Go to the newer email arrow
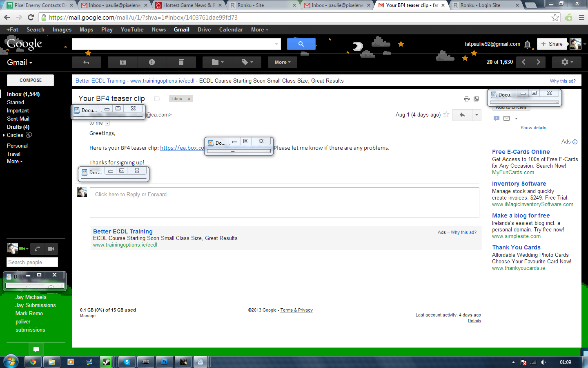The height and width of the screenshot is (368, 588). (523, 62)
